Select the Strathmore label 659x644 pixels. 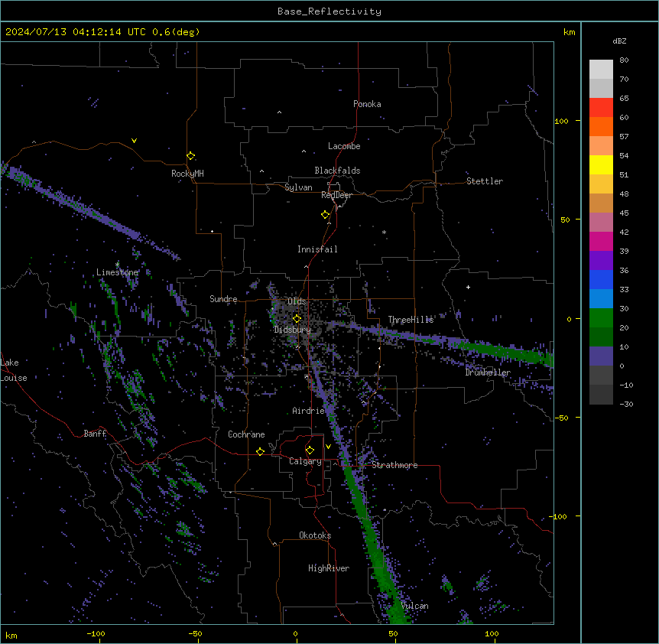coord(394,465)
